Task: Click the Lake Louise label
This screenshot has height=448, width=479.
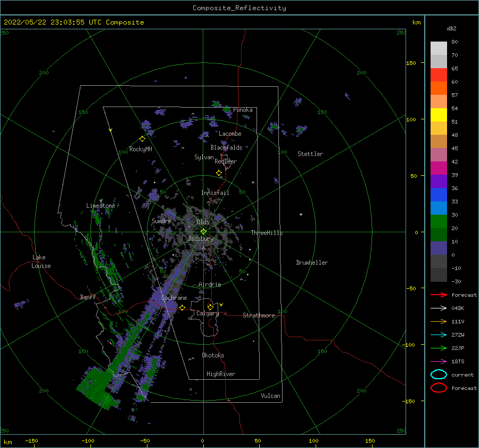Action: 41,262
